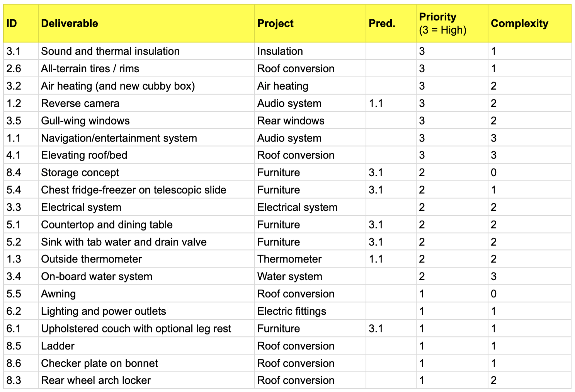Click the Outside thermometer cell
575x392 pixels.
click(x=91, y=259)
